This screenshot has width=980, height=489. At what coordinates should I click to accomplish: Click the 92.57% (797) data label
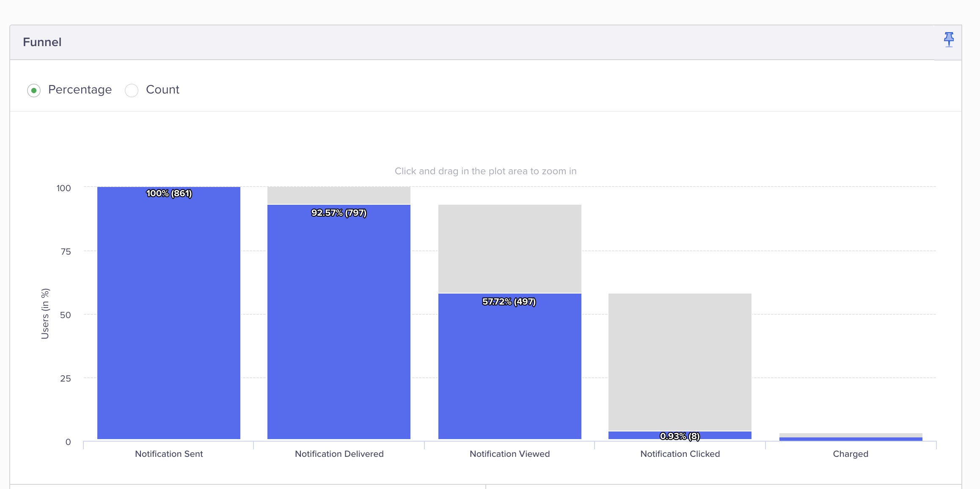[x=339, y=213]
